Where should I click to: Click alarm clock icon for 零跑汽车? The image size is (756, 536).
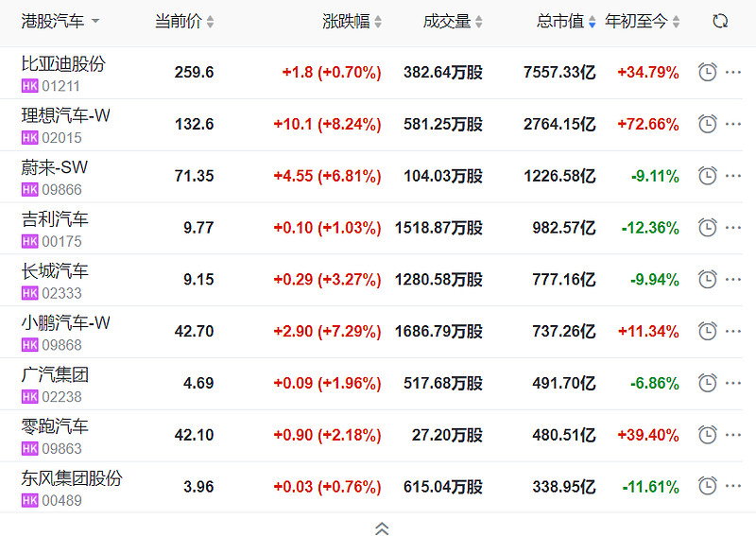(x=707, y=435)
